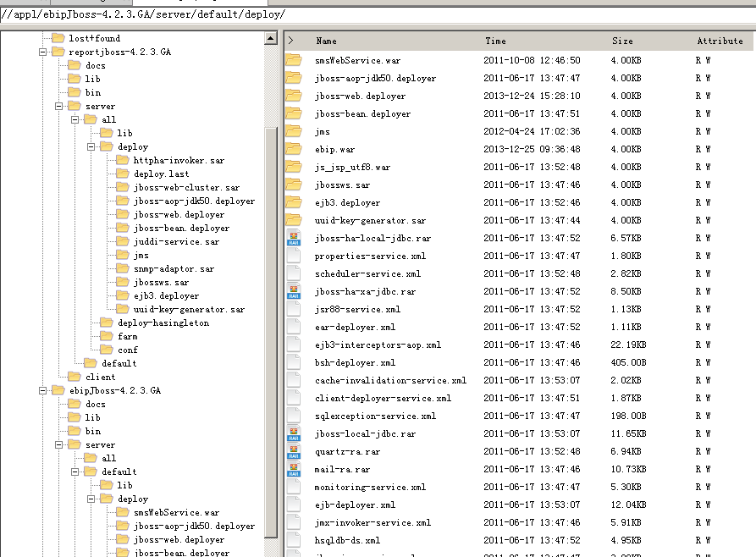This screenshot has width=756, height=557.
Task: Click the 2013-12-25 09:36:48 time cell
Action: 532,149
